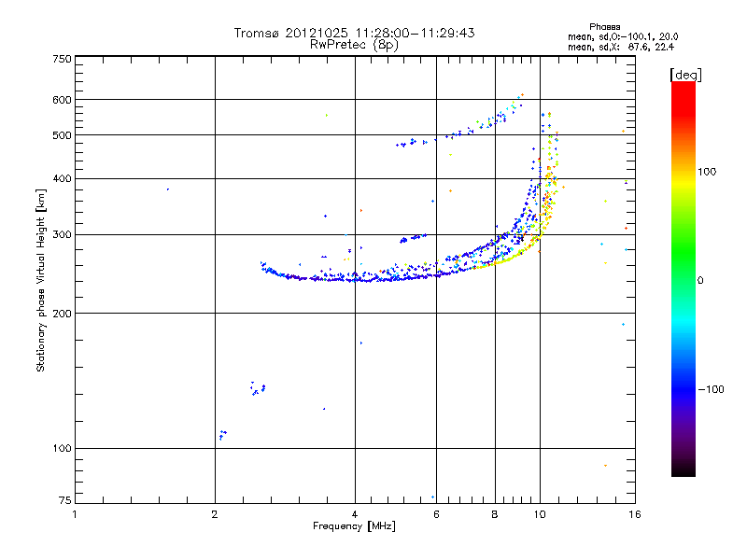
Task: Click the y-axis tick label '100'
Action: tap(62, 449)
